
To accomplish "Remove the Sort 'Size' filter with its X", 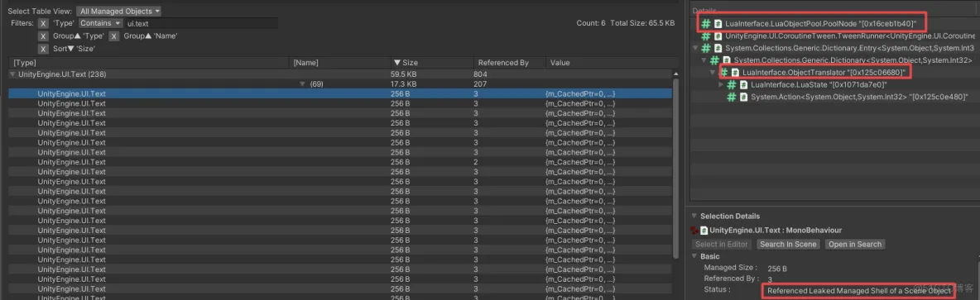I will (43, 49).
